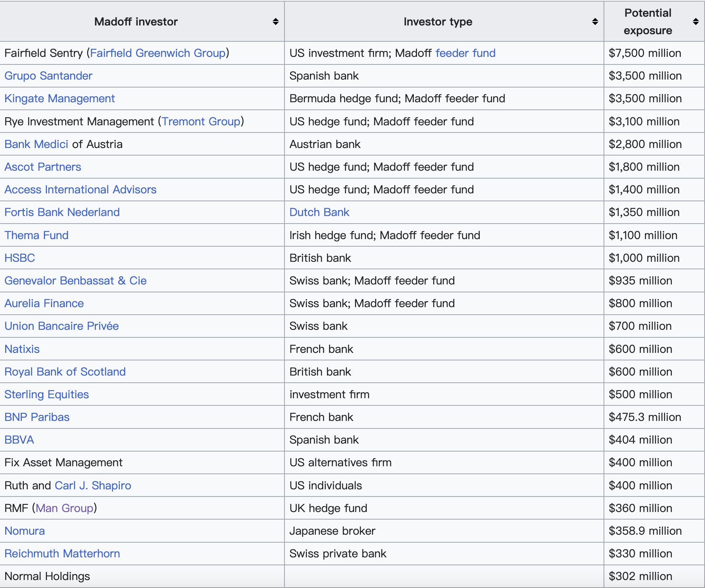Open the Dutch Bank link
This screenshot has height=588, width=705.
click(x=319, y=212)
